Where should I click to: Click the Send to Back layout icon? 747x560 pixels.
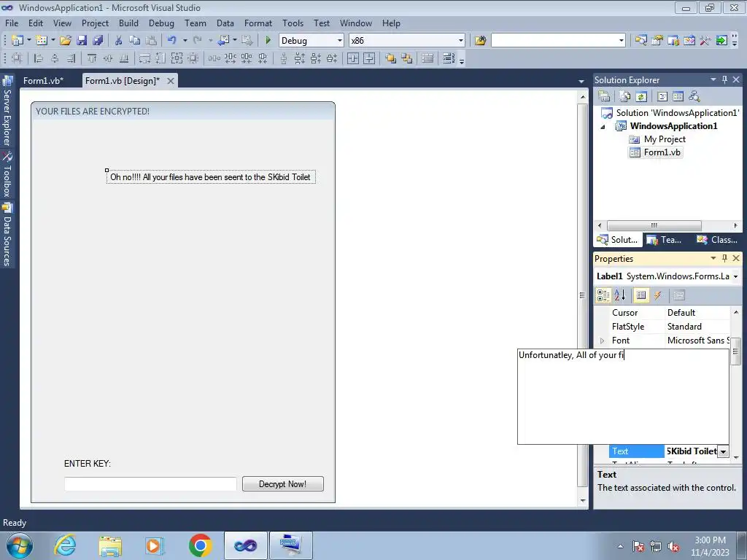(x=407, y=58)
